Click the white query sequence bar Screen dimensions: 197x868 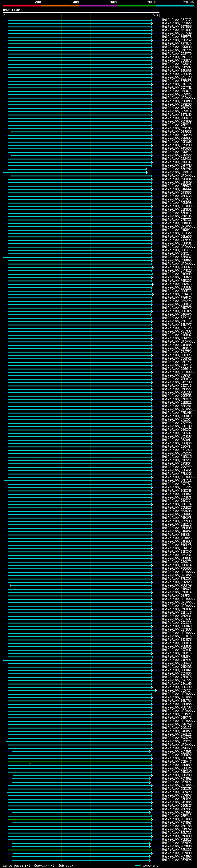[x=81, y=13]
